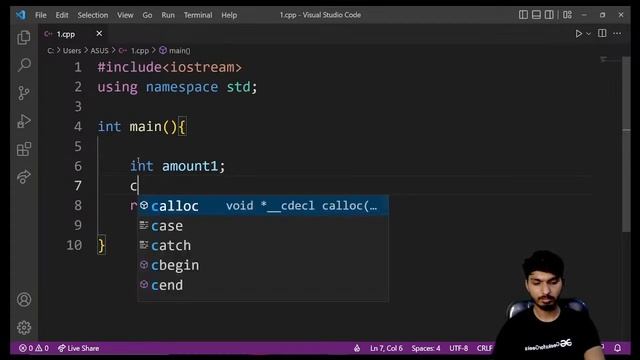Toggle the bottom panel layout icon

[x=536, y=15]
